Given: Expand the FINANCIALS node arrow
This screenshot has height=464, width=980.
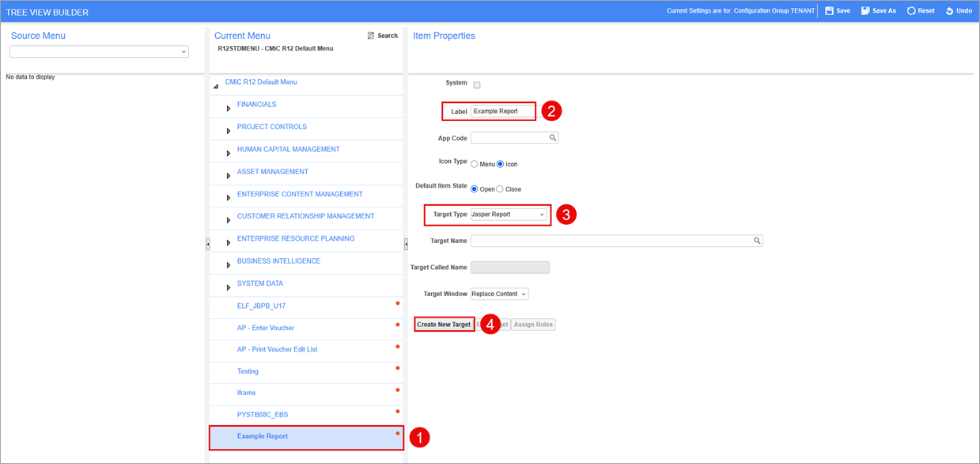Looking at the screenshot, I should pyautogui.click(x=229, y=108).
